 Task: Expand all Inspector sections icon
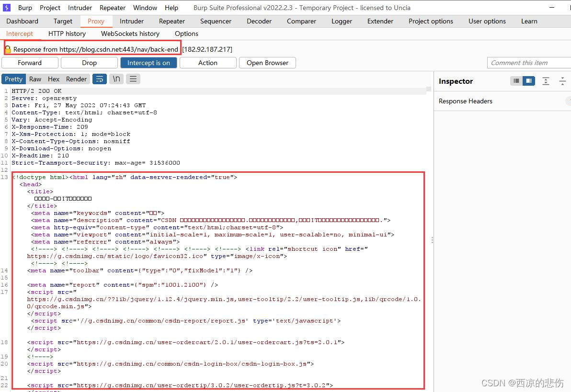(x=546, y=81)
